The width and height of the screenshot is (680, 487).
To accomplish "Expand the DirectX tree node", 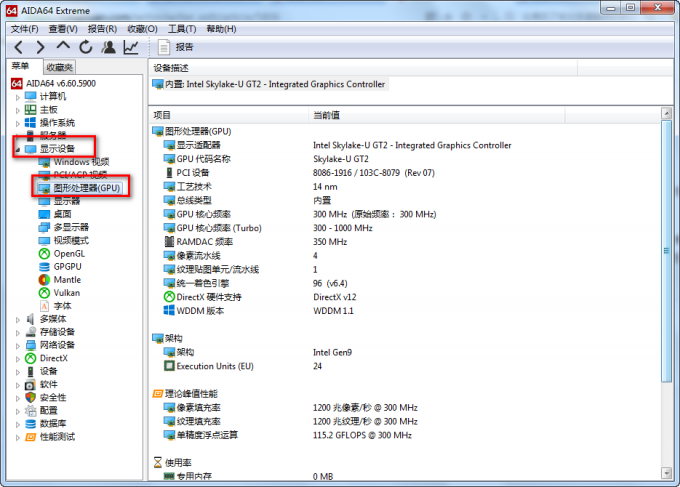I will click(x=17, y=358).
